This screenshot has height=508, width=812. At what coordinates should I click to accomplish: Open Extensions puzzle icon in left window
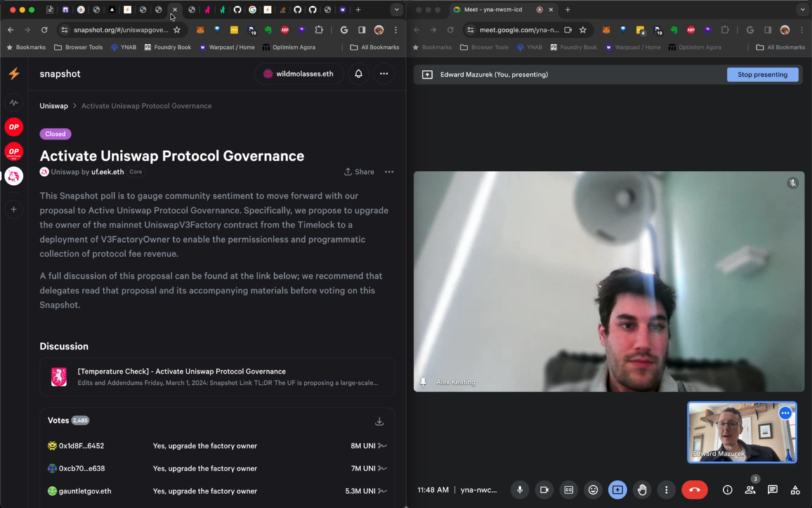click(x=319, y=30)
